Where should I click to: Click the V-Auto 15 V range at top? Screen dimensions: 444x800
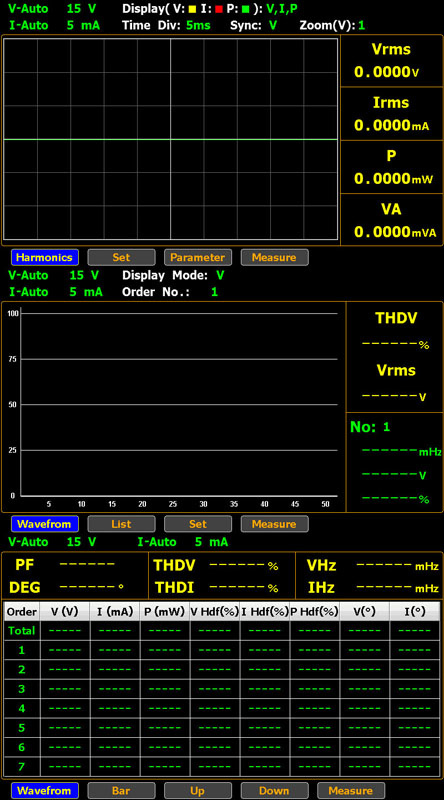pos(53,9)
